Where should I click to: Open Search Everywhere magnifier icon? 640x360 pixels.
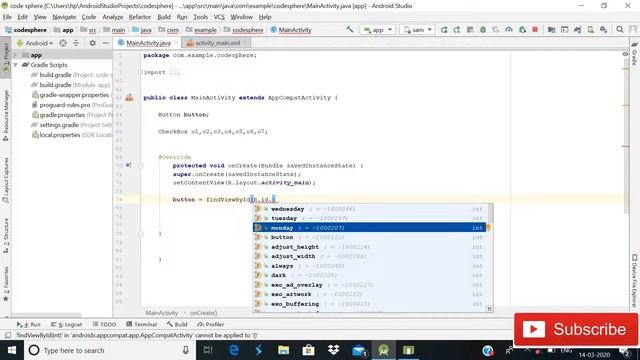point(620,30)
